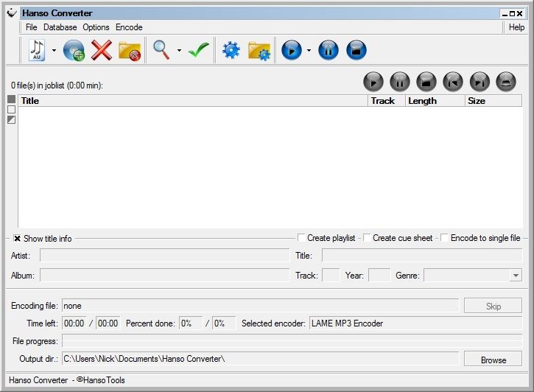Click the Title input field
Screen dimensions: 534x392
tap(422, 255)
